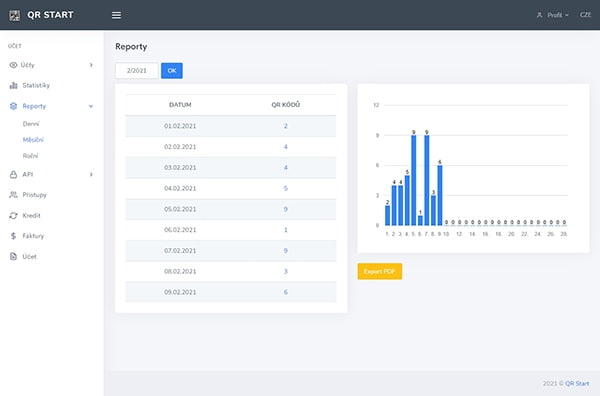Select the 05.02.2021 date cell

pos(180,209)
